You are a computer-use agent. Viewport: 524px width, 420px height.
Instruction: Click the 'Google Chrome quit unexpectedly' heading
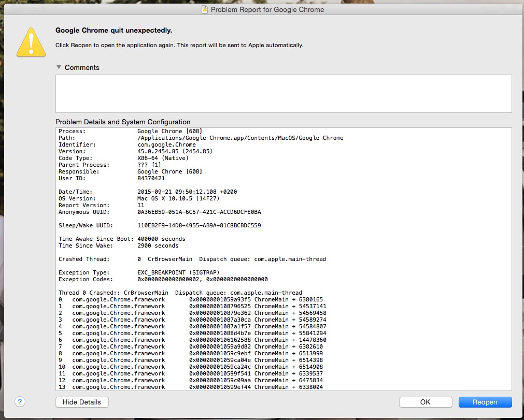pos(114,31)
